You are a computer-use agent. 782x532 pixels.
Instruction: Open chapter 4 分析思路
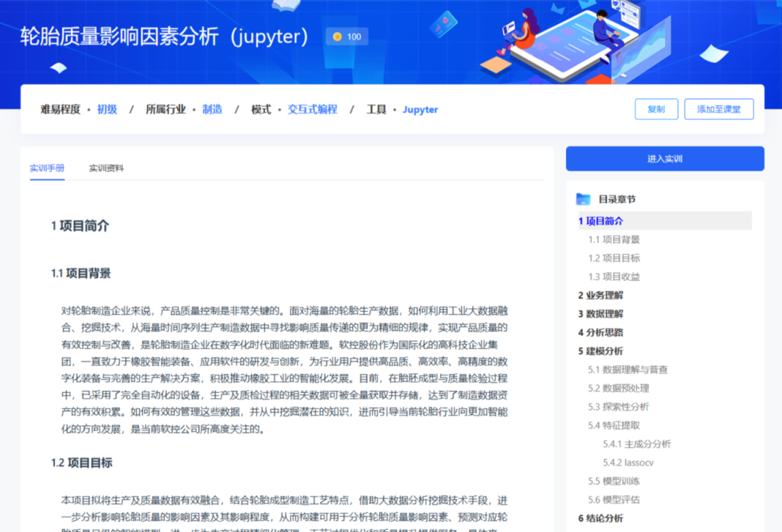point(601,332)
